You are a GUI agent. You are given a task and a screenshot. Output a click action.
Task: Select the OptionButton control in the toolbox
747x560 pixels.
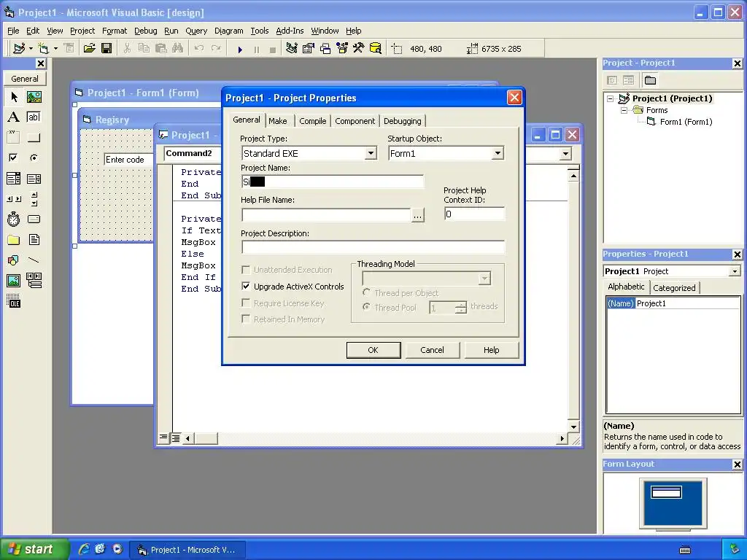(34, 157)
